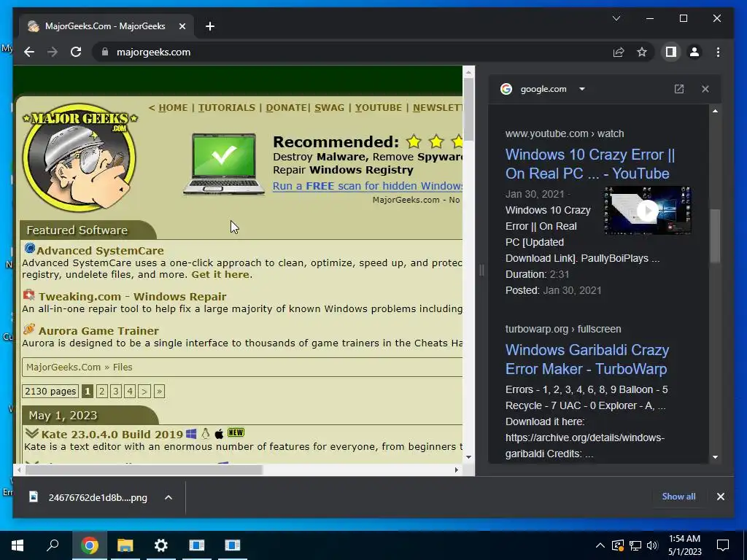This screenshot has width=747, height=560.
Task: Click the Windows platform icon beside Kate
Action: tap(191, 434)
